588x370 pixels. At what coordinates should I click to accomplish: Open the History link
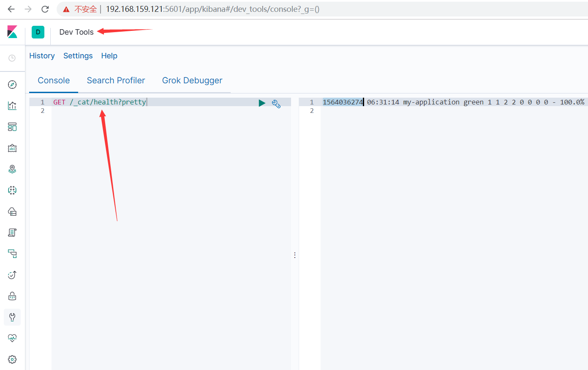[x=42, y=56]
